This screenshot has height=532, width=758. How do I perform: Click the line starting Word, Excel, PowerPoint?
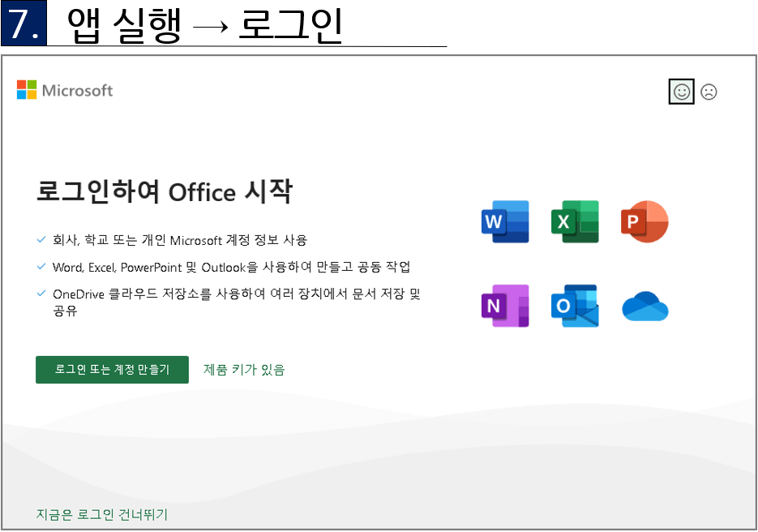pyautogui.click(x=232, y=267)
